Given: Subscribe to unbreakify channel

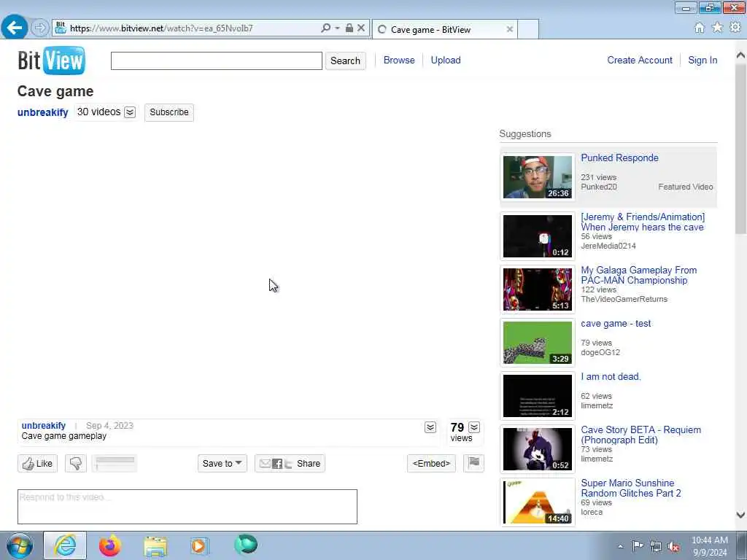Looking at the screenshot, I should [169, 112].
